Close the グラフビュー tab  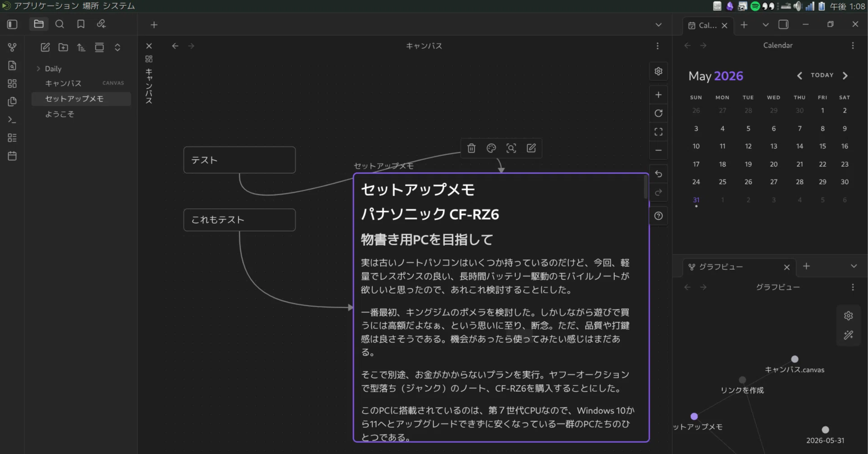[x=787, y=267]
